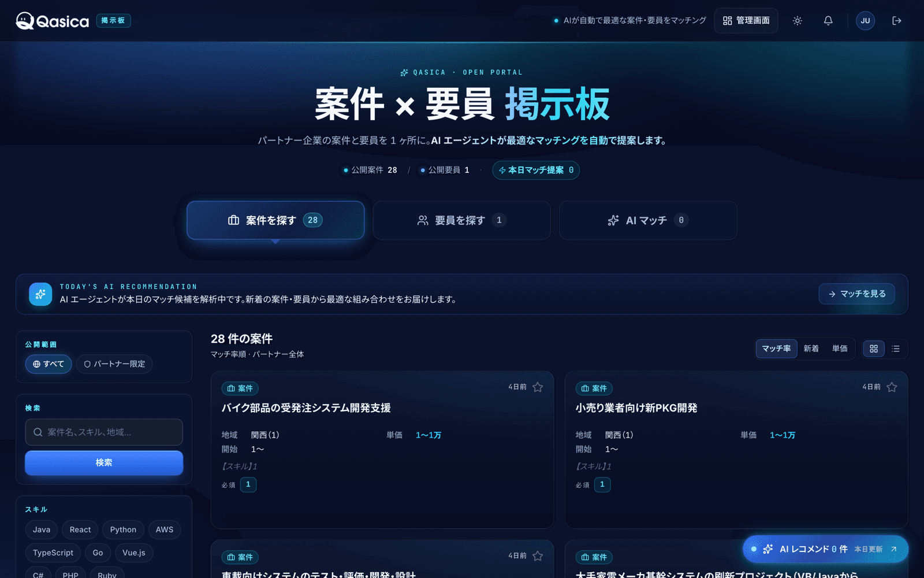Screen dimensions: 924x578
Task: Click the required skill badge 1 on バイク部品 card
Action: (248, 484)
